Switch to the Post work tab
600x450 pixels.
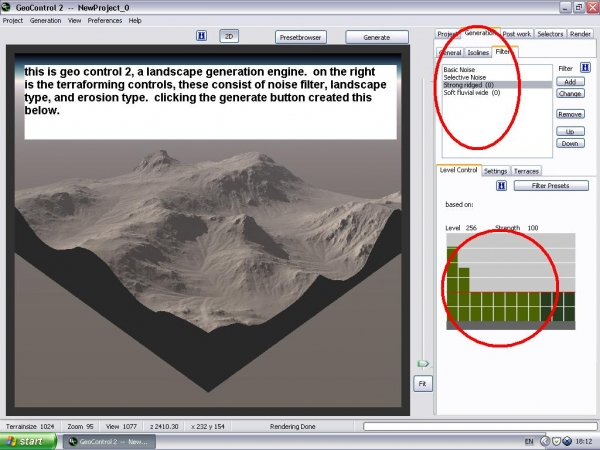[x=517, y=34]
